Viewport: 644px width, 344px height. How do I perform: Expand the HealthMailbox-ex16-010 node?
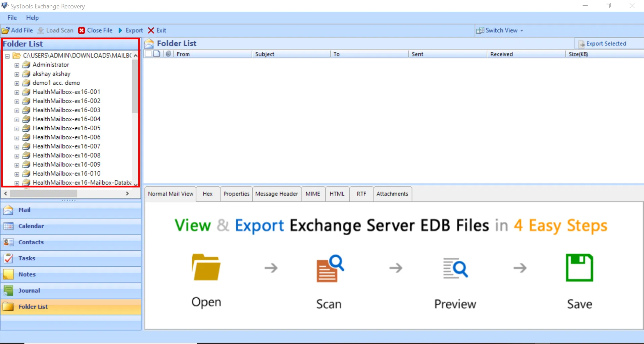[x=17, y=174]
